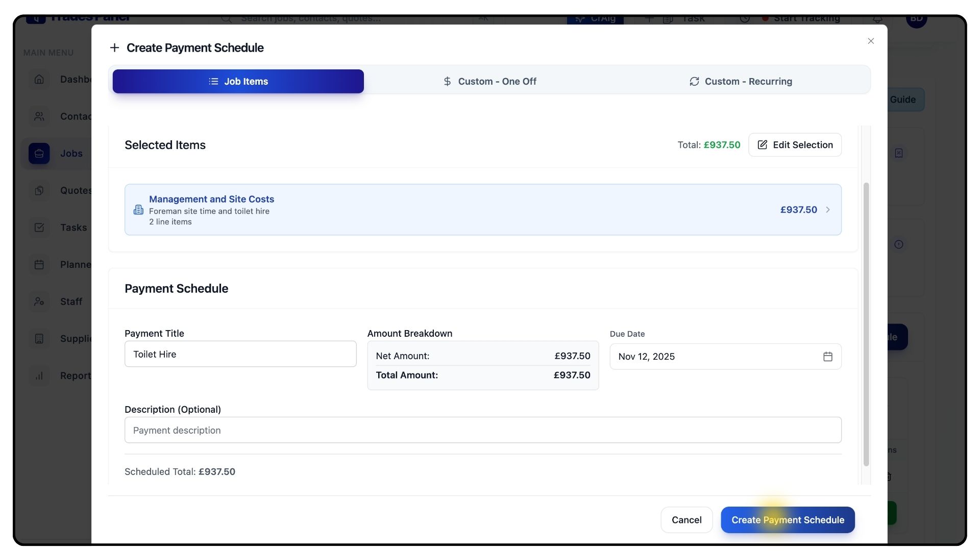This screenshot has height=551, width=980.
Task: Click the Contacts people icon in sidebar
Action: (39, 116)
